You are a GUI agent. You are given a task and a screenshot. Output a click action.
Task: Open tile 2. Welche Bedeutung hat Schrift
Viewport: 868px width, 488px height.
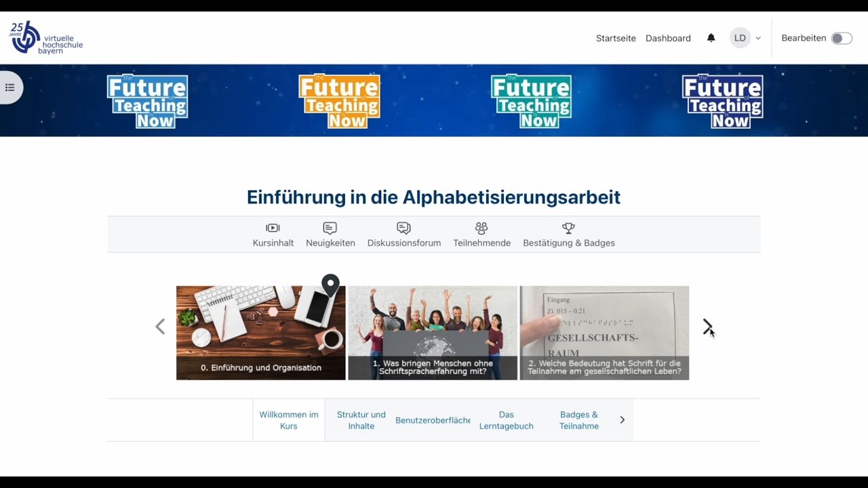click(x=604, y=333)
